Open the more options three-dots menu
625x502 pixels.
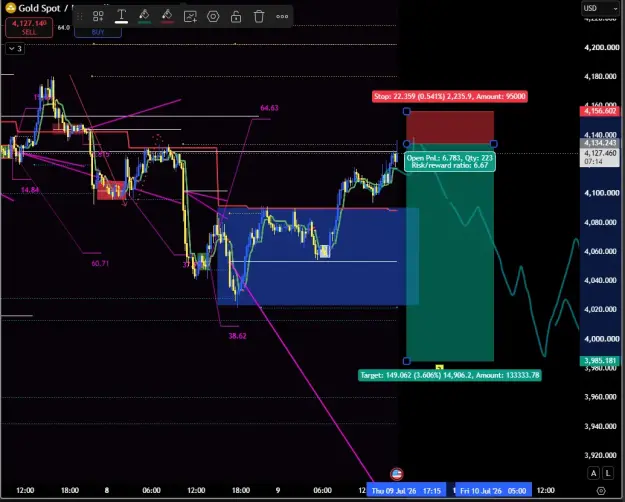[282, 17]
